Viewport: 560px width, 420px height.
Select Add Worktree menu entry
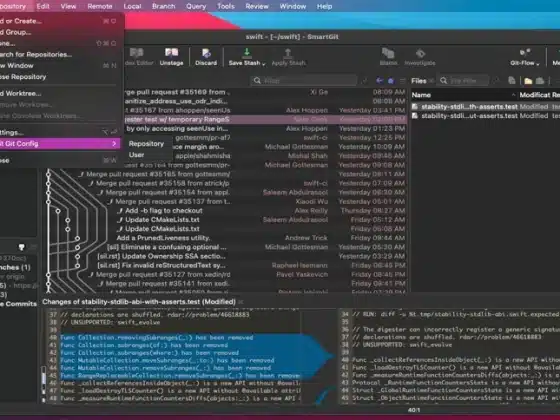pos(59,94)
